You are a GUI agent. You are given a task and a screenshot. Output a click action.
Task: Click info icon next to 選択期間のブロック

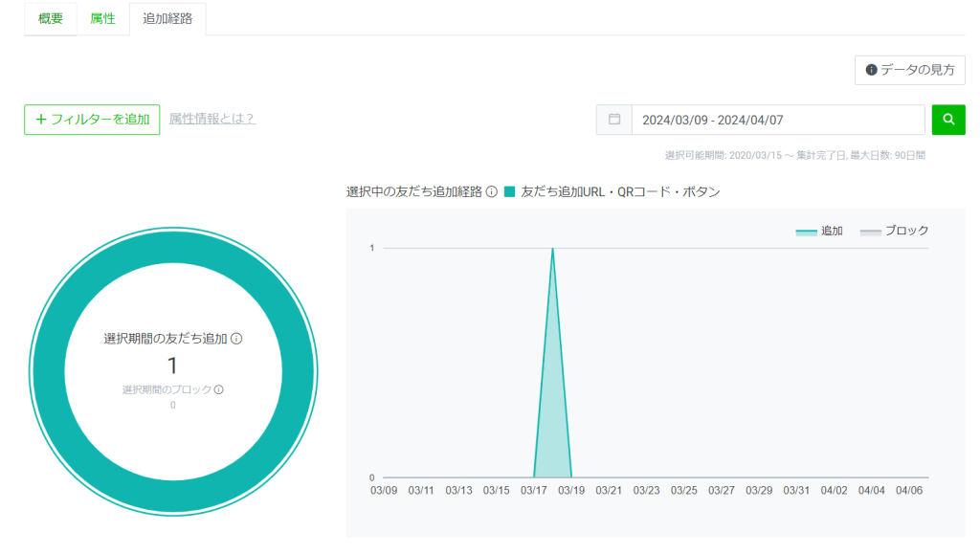pos(218,389)
